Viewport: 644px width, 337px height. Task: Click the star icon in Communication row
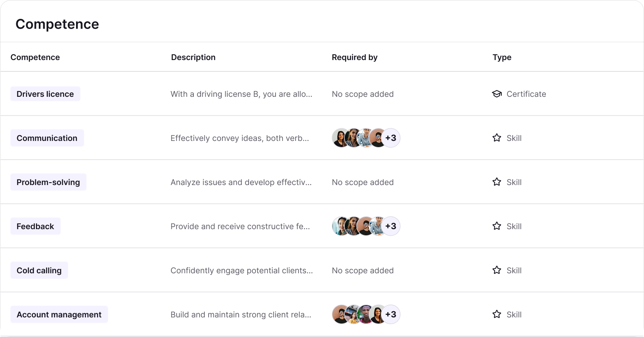[x=497, y=138]
